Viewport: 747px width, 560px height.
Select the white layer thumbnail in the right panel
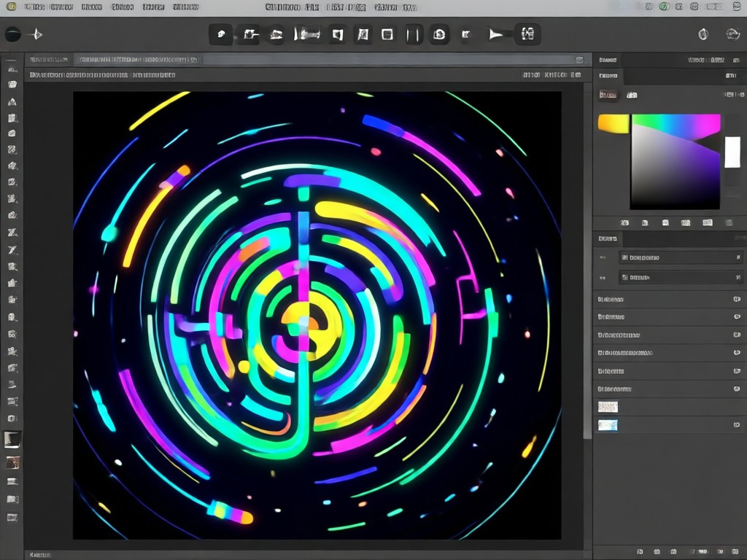(608, 407)
